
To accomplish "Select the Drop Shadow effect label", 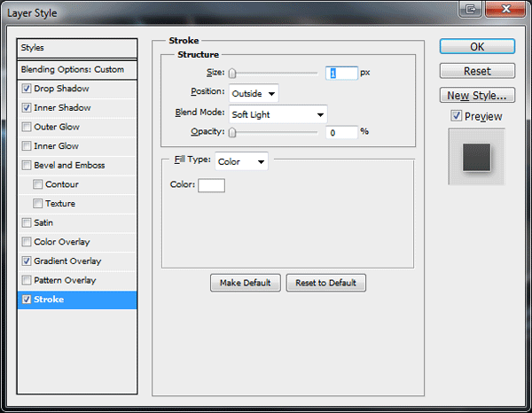I will pos(61,89).
